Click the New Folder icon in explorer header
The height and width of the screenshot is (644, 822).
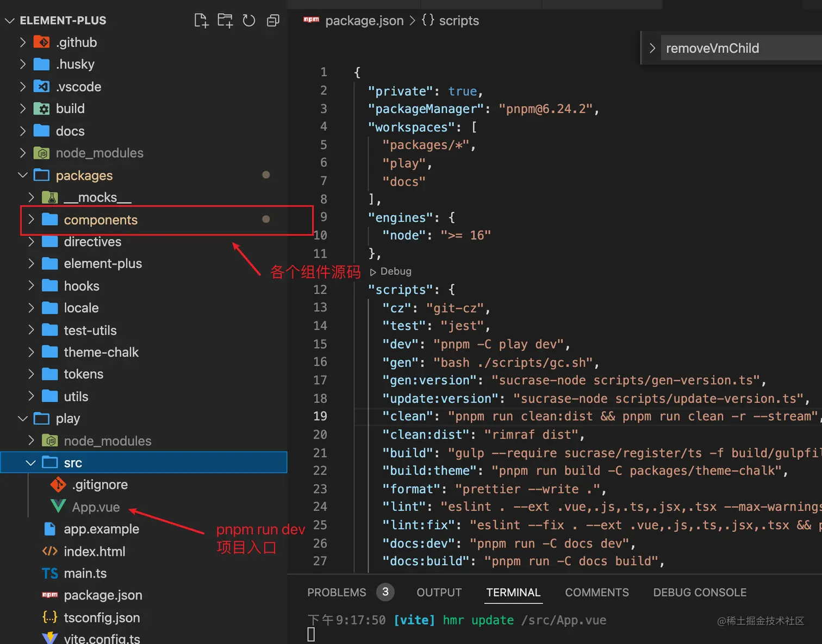click(x=225, y=21)
